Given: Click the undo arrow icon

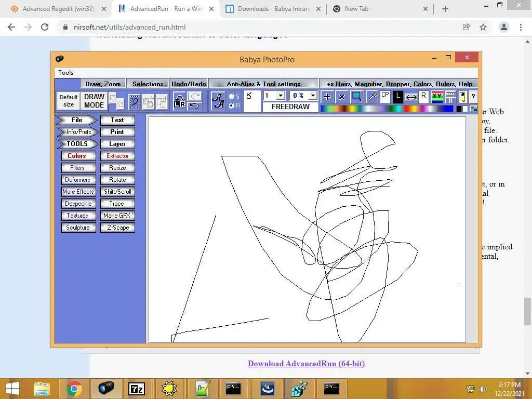Looking at the screenshot, I should click(x=195, y=106).
